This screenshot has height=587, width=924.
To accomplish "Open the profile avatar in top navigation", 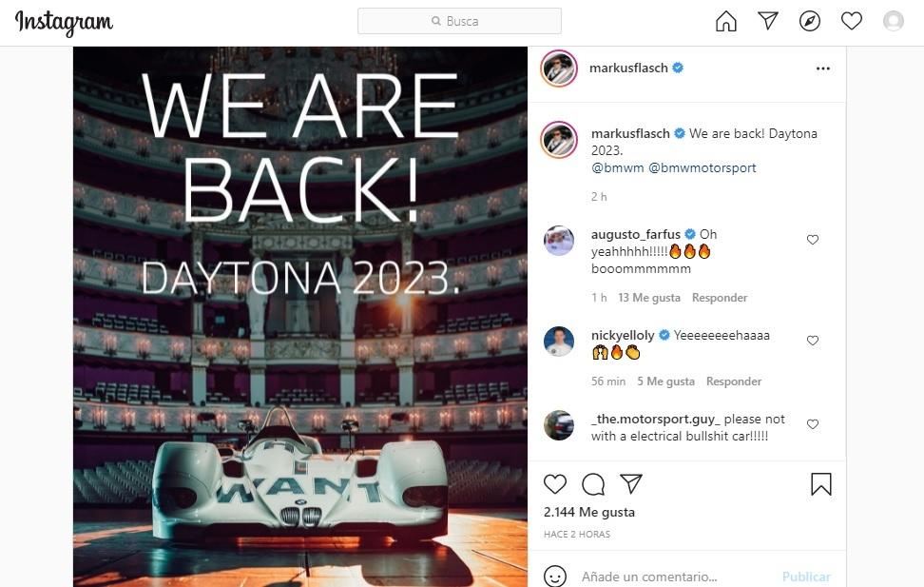I will click(894, 21).
